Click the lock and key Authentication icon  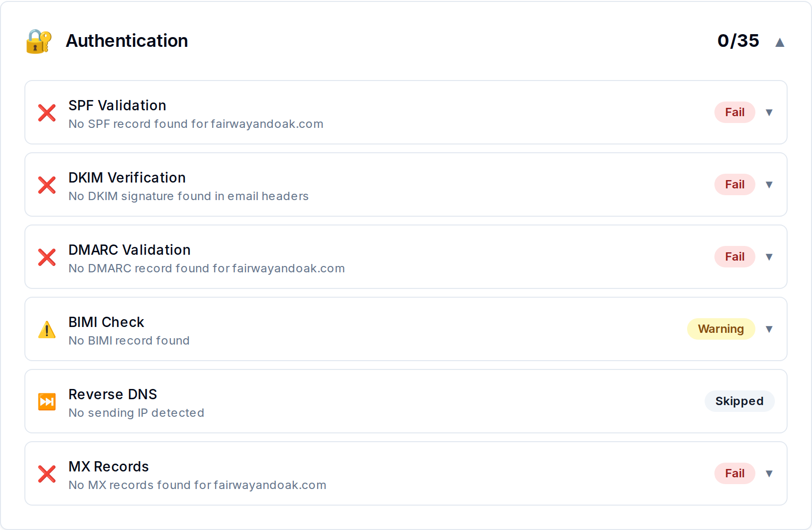click(39, 41)
